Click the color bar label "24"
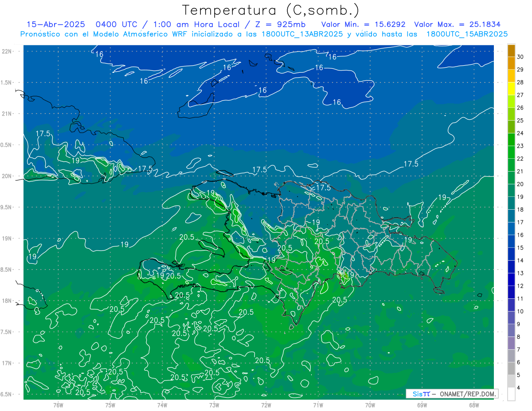This screenshot has width=532, height=411. pos(520,133)
